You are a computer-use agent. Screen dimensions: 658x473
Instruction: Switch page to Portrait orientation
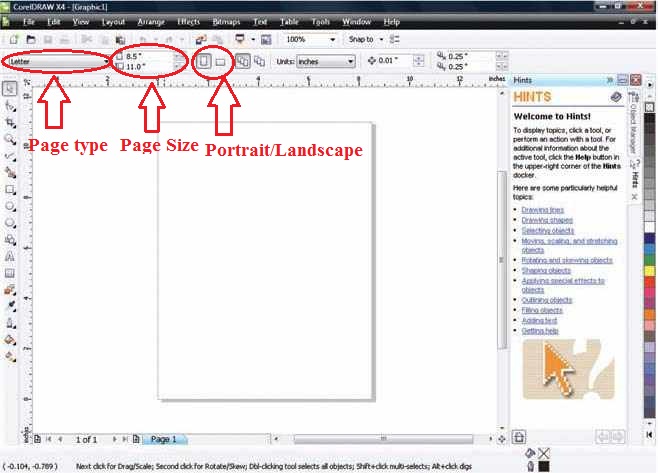click(204, 62)
